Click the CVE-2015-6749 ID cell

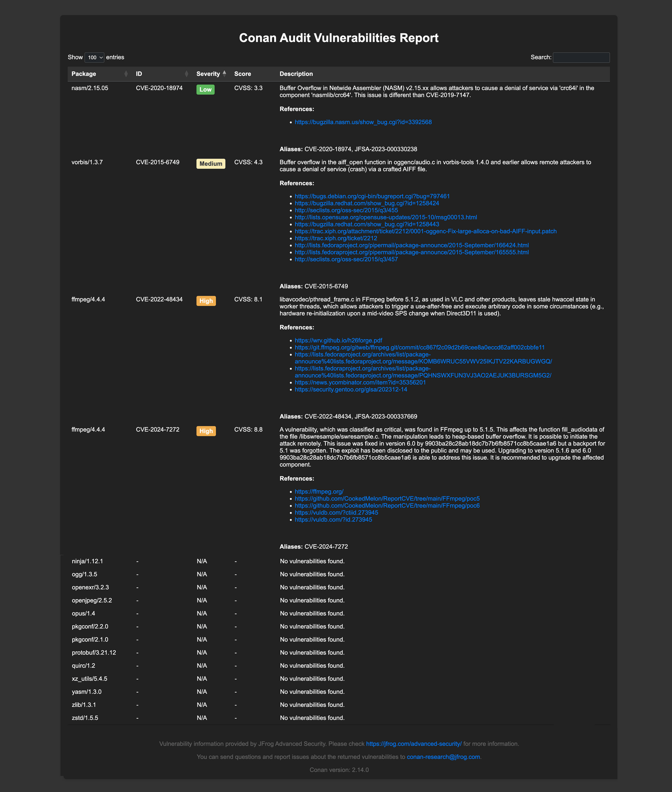[x=158, y=162]
